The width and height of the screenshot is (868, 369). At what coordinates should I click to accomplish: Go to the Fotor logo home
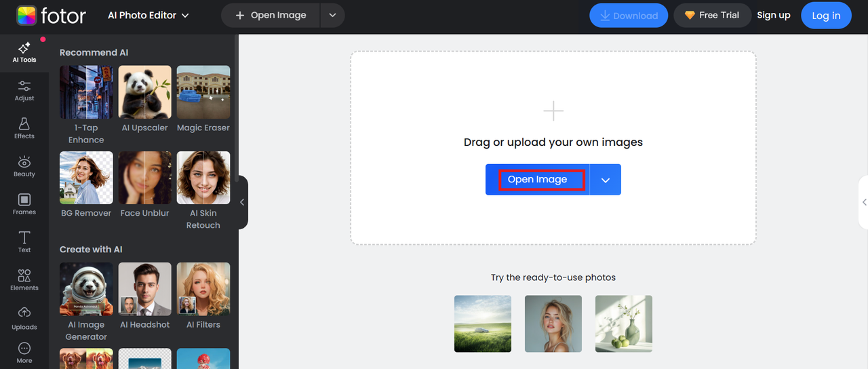click(x=52, y=16)
